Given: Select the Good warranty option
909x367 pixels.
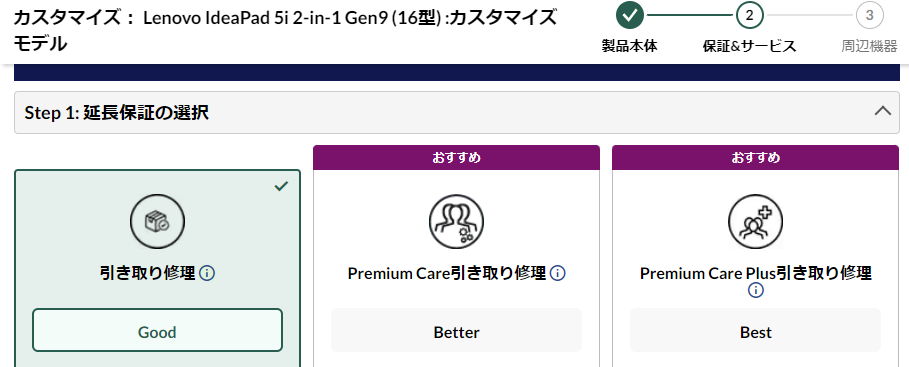Looking at the screenshot, I should (x=157, y=332).
